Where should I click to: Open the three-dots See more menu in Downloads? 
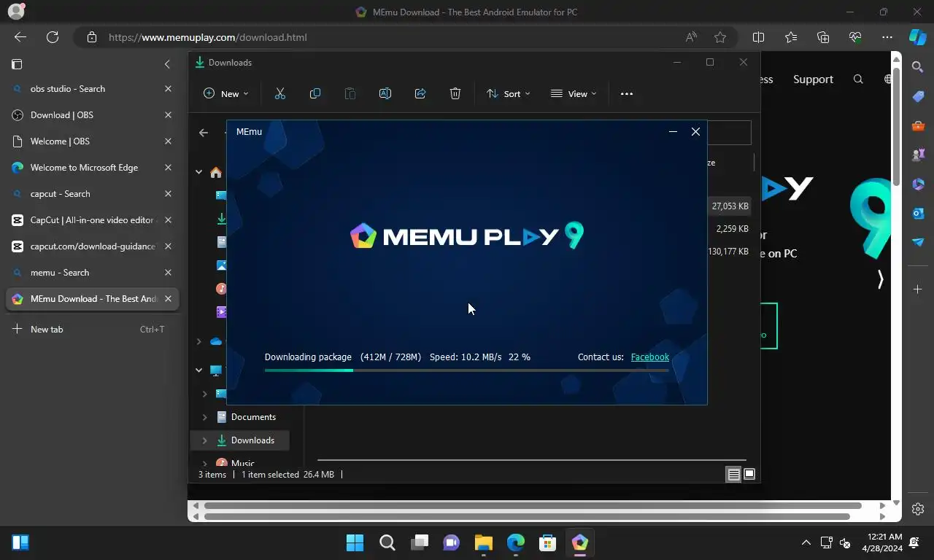(626, 93)
